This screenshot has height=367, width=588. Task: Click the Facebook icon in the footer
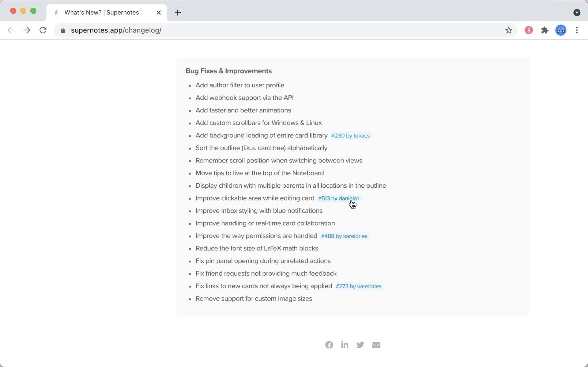[x=329, y=345]
